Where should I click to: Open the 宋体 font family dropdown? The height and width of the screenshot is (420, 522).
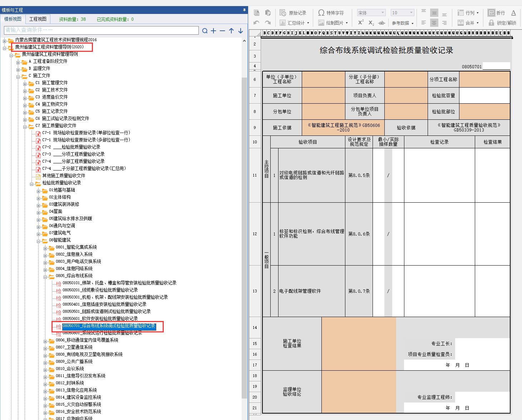pos(371,13)
